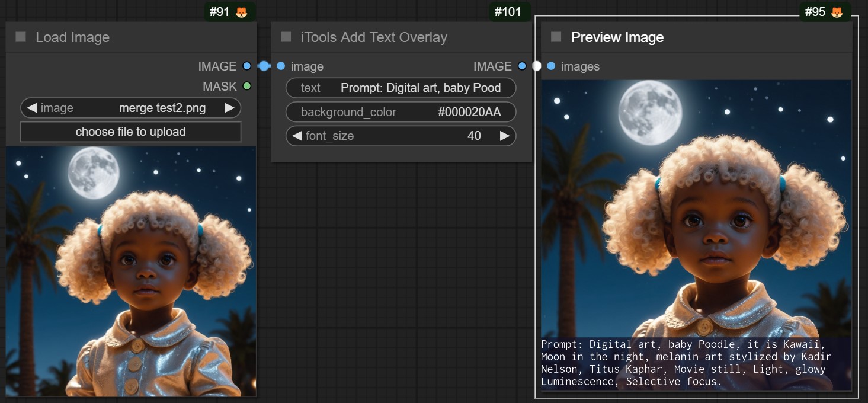Click the font_size value 40

474,136
